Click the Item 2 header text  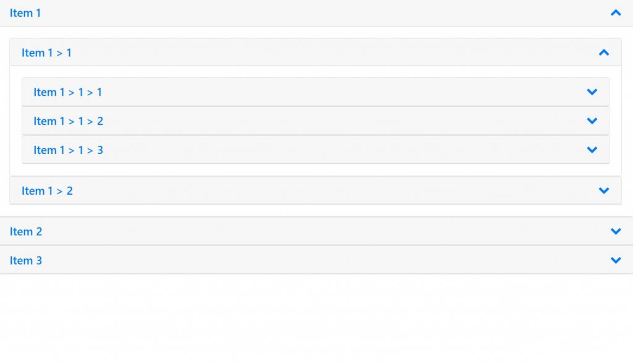coord(26,231)
